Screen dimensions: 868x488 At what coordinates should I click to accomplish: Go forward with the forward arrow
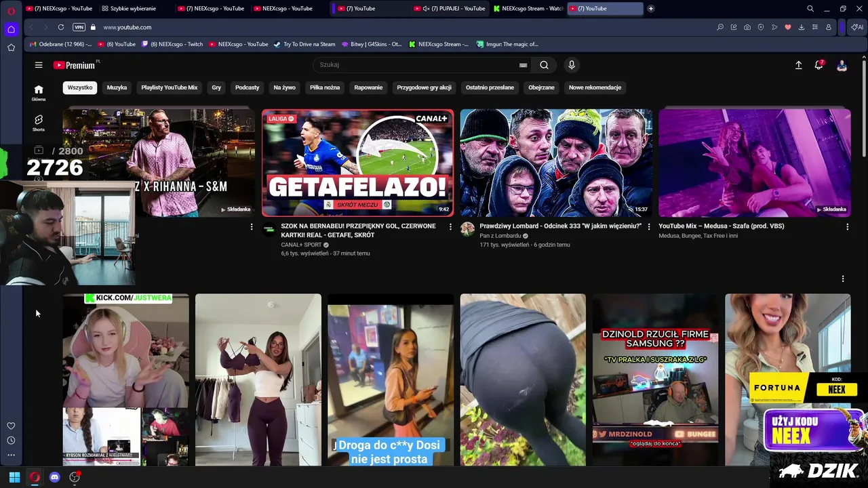[45, 27]
